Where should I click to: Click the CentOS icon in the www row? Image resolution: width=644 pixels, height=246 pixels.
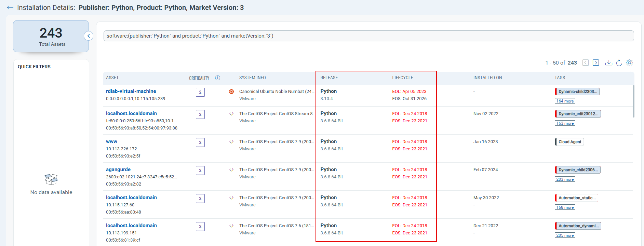(x=231, y=142)
